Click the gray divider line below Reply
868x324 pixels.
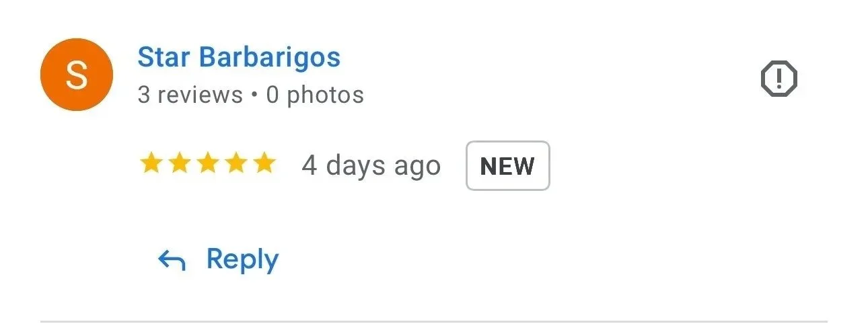click(x=434, y=321)
